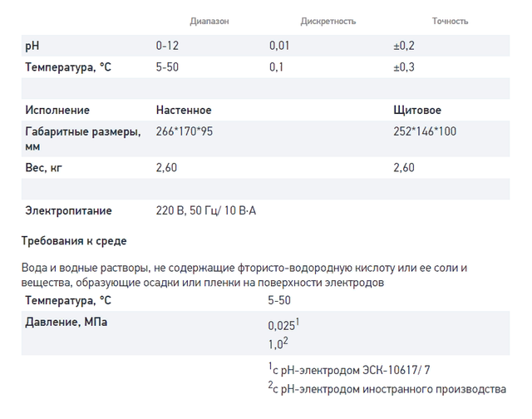
Task: Click the ЭСК-10617/7 electrode footnote
Action: (349, 369)
